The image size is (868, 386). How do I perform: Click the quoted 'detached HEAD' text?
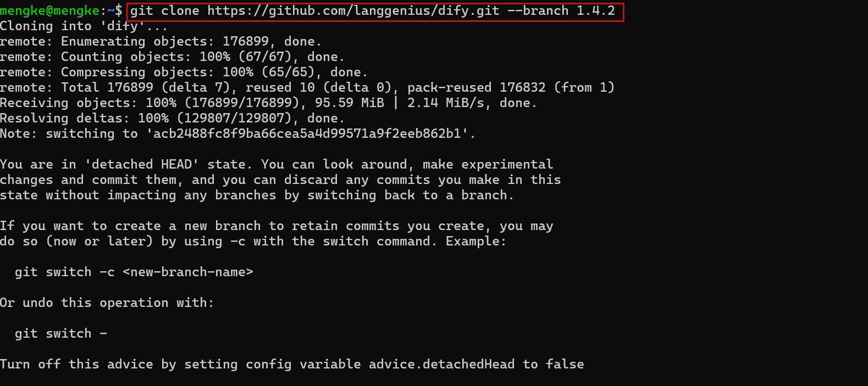(x=141, y=165)
